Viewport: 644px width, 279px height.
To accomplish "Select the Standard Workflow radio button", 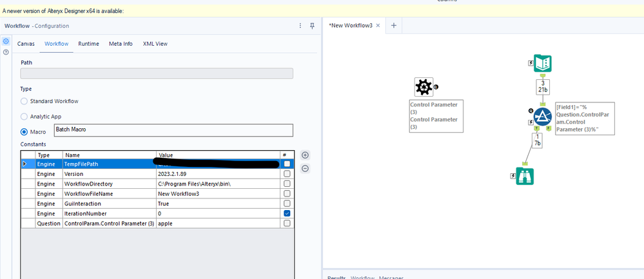I will click(x=24, y=101).
